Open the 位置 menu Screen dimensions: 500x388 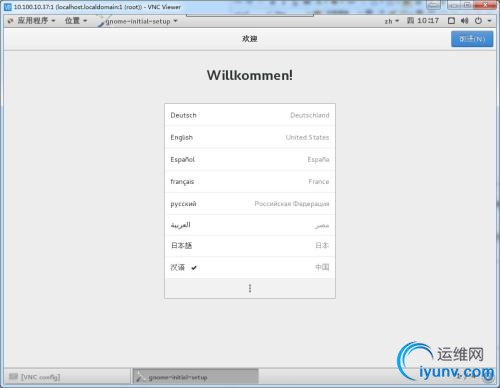pyautogui.click(x=76, y=21)
